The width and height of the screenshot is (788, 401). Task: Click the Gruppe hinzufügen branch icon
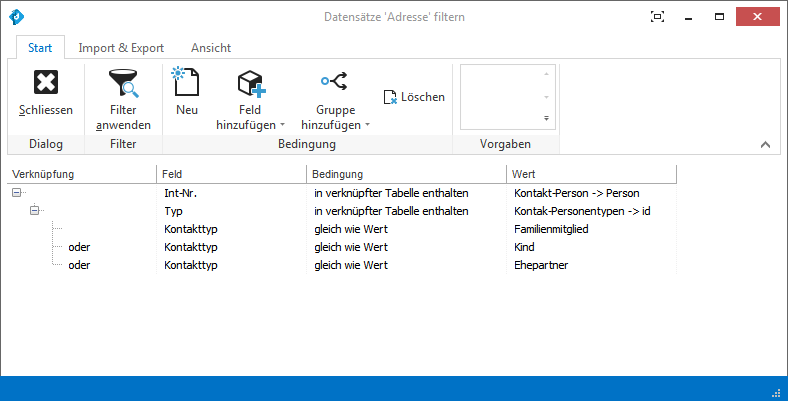(x=335, y=81)
